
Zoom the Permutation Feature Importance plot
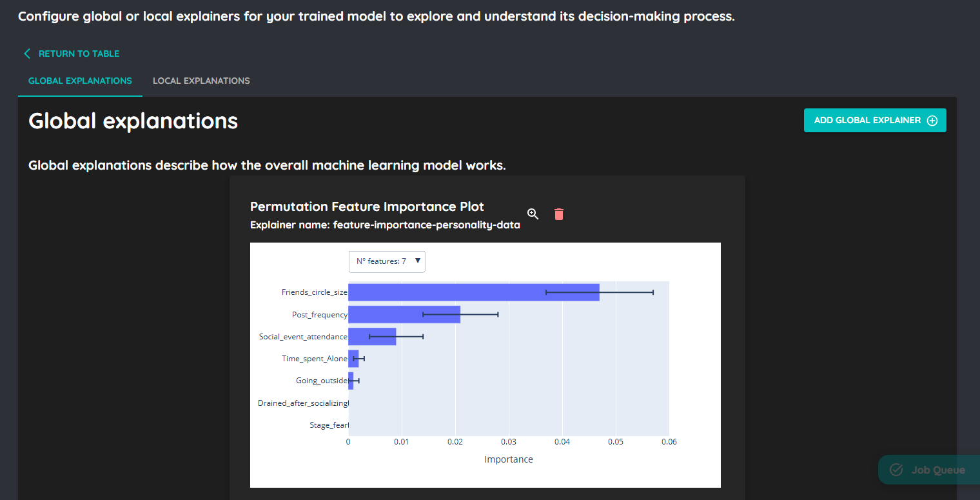[533, 214]
